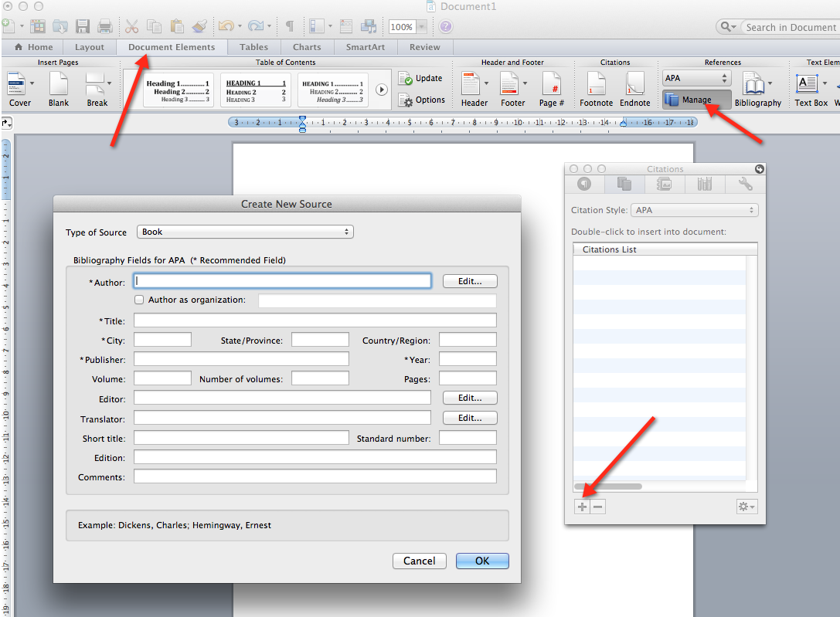Screen dimensions: 840x617
Task: Click Edit button next to Editor
Action: tap(470, 398)
